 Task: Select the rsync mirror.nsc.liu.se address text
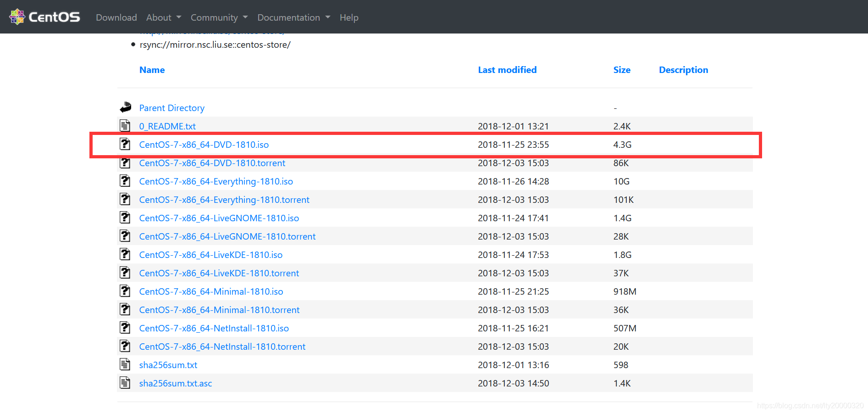[x=215, y=45]
